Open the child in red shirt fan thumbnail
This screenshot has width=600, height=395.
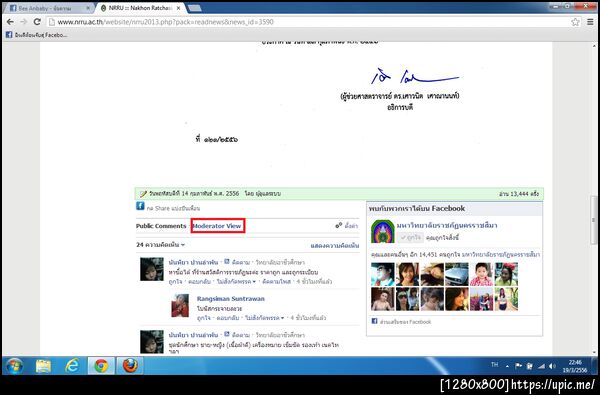tap(481, 274)
